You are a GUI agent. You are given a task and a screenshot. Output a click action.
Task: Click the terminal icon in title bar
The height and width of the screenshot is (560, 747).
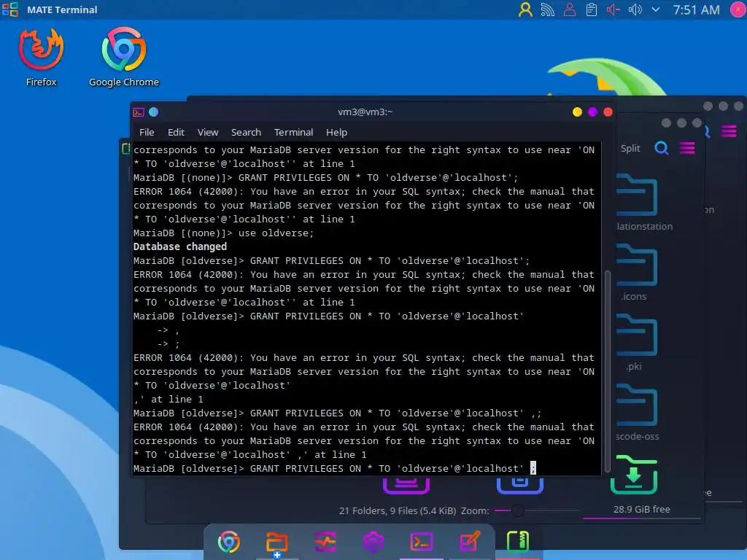pyautogui.click(x=139, y=112)
